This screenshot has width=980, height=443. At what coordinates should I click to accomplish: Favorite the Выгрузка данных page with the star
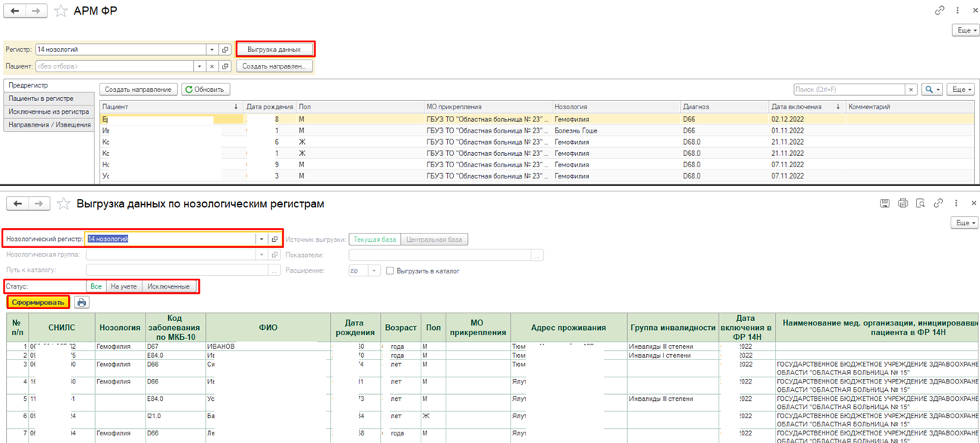pyautogui.click(x=64, y=203)
